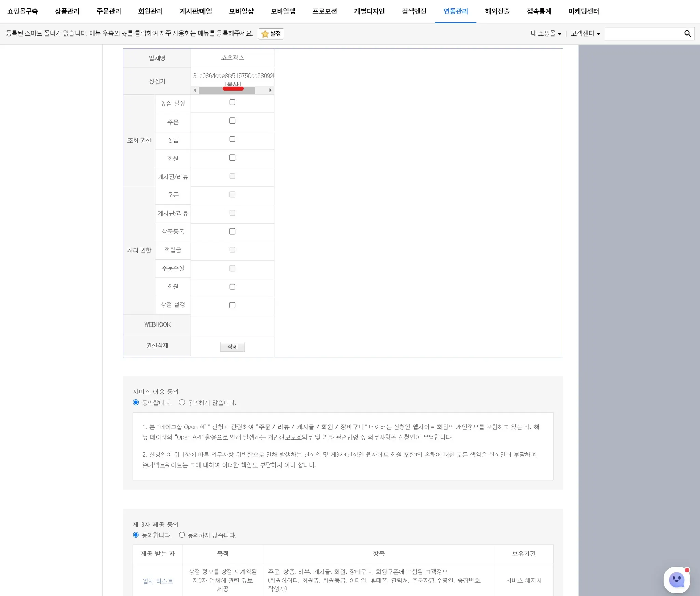700x596 pixels.
Task: Enable the 조회 권한 상품 checkbox
Action: click(x=232, y=139)
